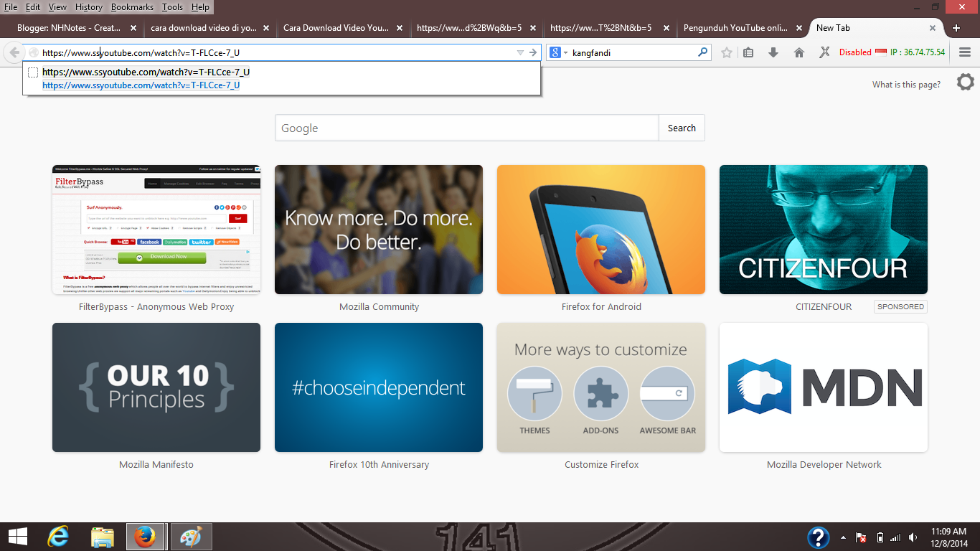Open the File menu
The width and height of the screenshot is (980, 551).
(x=11, y=7)
